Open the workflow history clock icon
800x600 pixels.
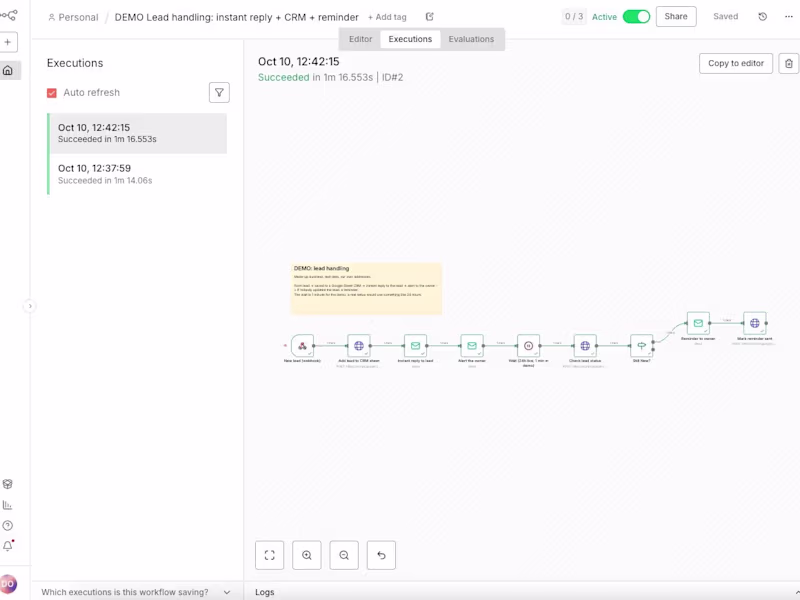763,16
